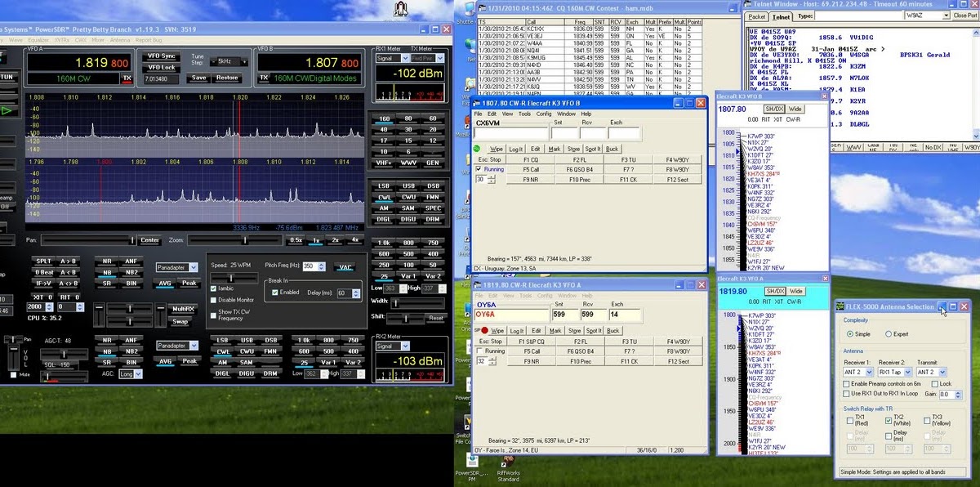The image size is (980, 487).
Task: Switch to the WWV band button
Action: pos(408,162)
